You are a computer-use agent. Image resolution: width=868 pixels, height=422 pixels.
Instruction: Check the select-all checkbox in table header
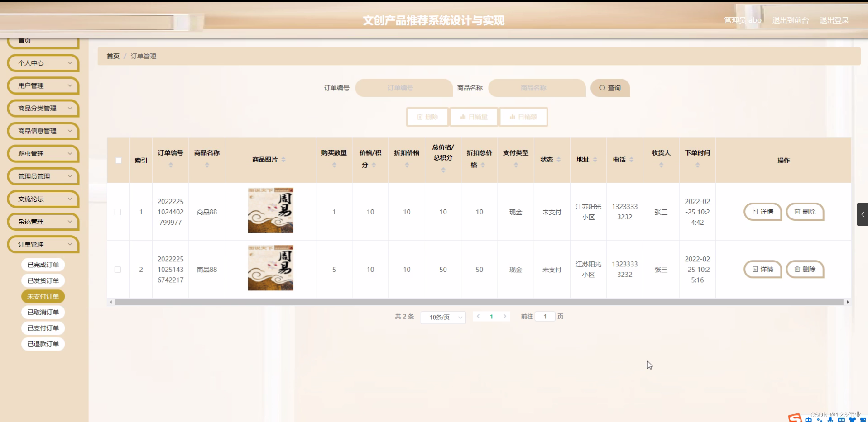118,161
